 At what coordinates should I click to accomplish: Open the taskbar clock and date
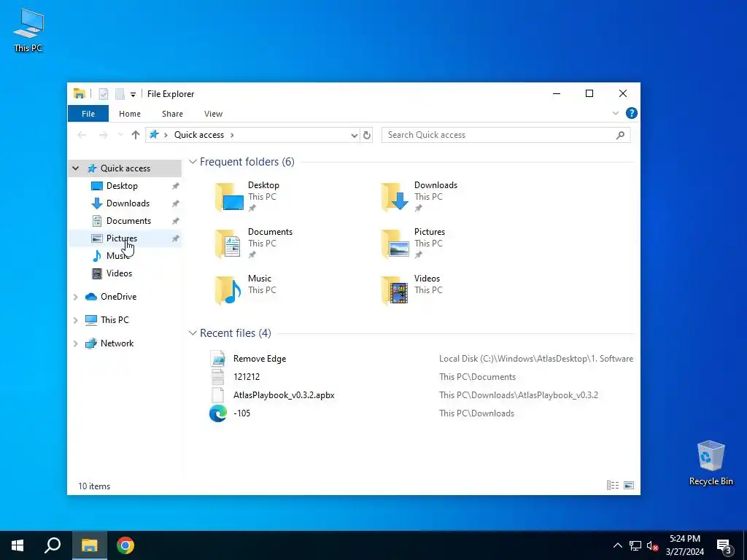[x=684, y=545]
